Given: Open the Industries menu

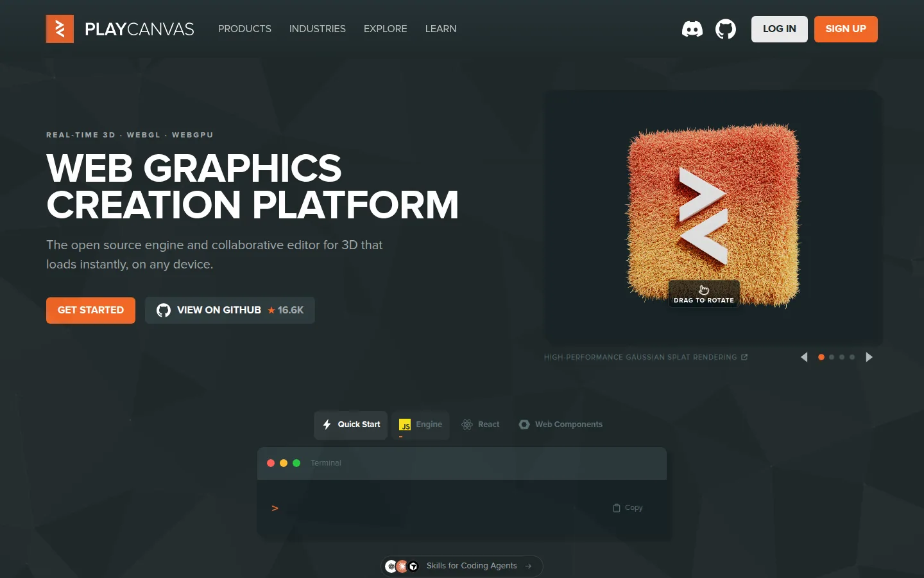Looking at the screenshot, I should [318, 29].
